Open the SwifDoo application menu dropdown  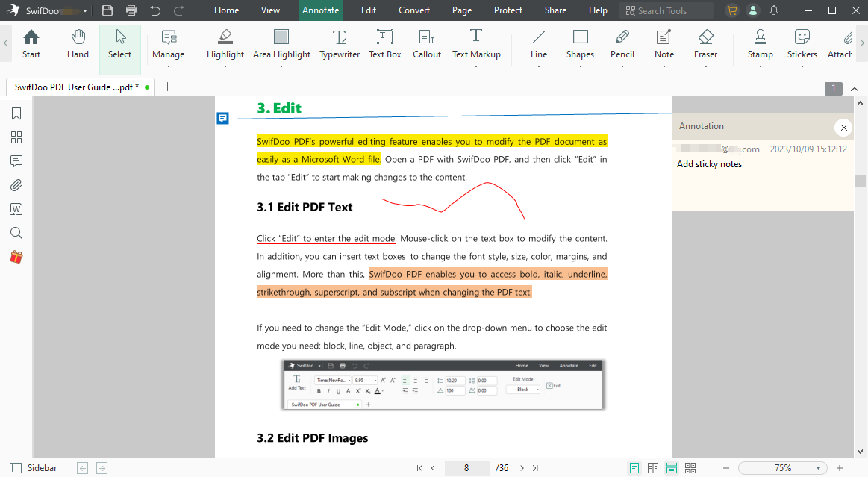coord(84,11)
